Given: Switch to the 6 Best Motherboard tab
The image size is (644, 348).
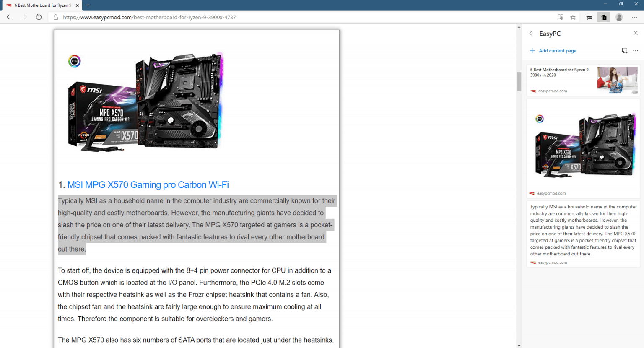Looking at the screenshot, I should coord(42,5).
